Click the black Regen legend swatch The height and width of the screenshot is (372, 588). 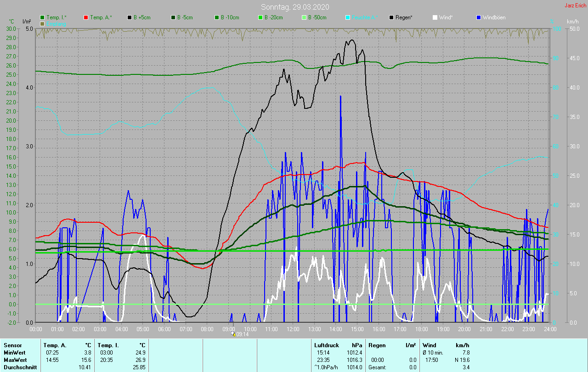coord(391,17)
